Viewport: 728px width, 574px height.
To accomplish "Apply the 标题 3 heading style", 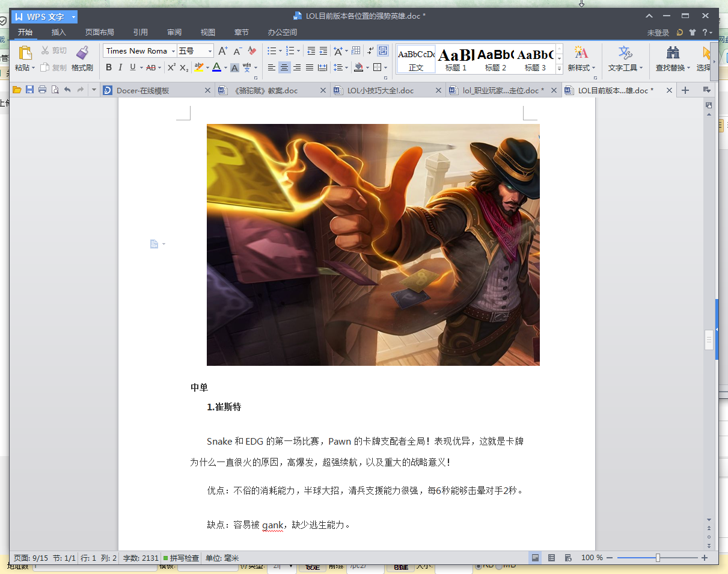I will pos(535,59).
